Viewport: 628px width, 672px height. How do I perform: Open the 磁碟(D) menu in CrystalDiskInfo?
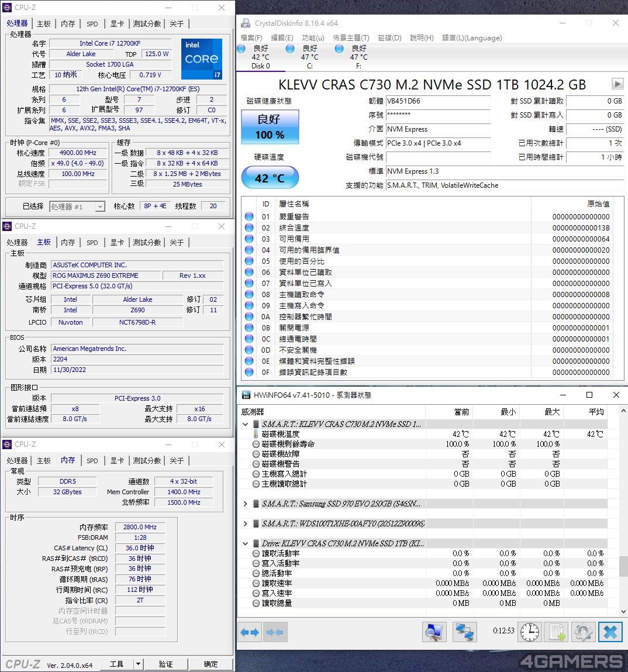(x=390, y=37)
